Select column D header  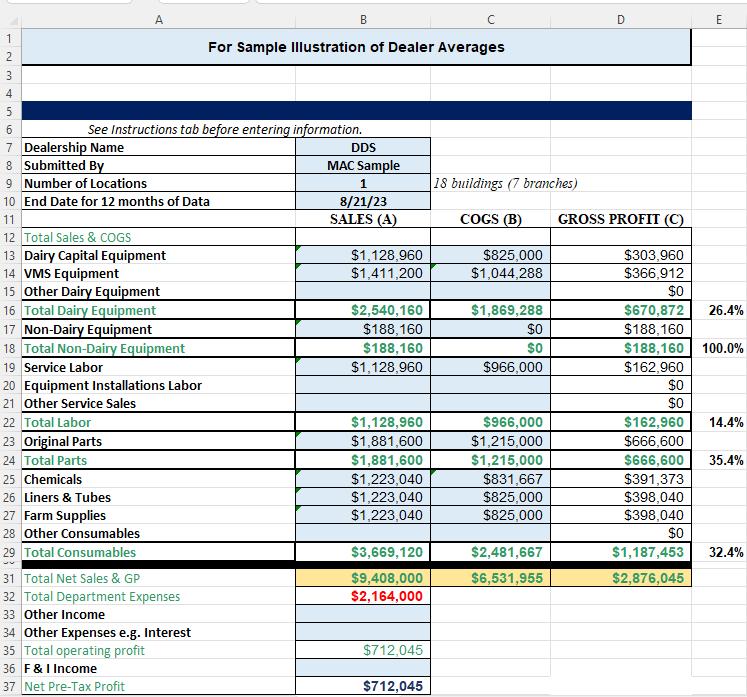(x=621, y=20)
